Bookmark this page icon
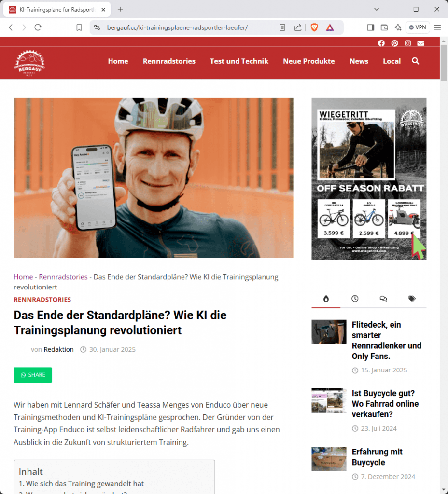448x494 pixels. tap(79, 27)
